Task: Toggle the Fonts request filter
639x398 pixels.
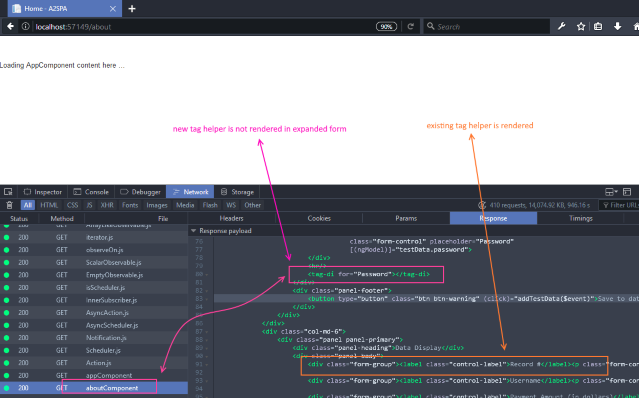Action: point(130,205)
